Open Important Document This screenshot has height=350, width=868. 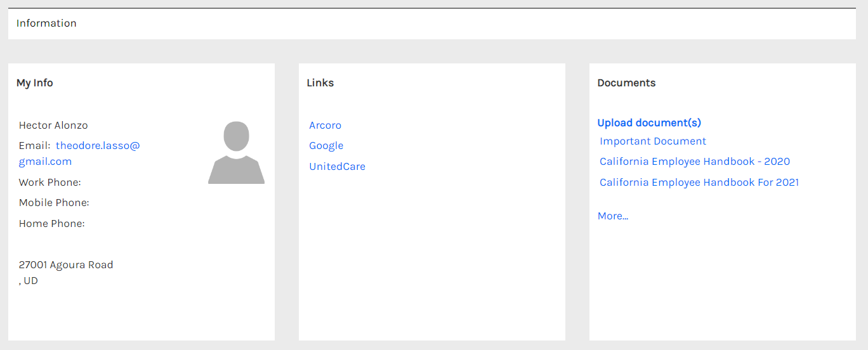tap(653, 141)
